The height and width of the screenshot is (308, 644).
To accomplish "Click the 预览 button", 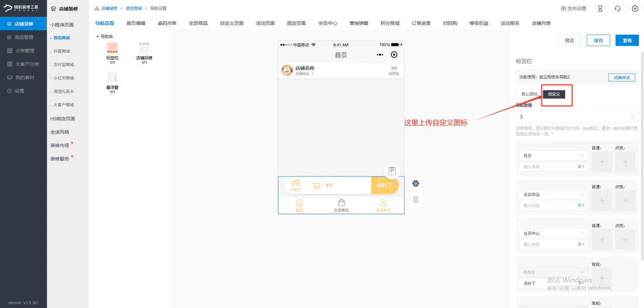I will pyautogui.click(x=570, y=40).
